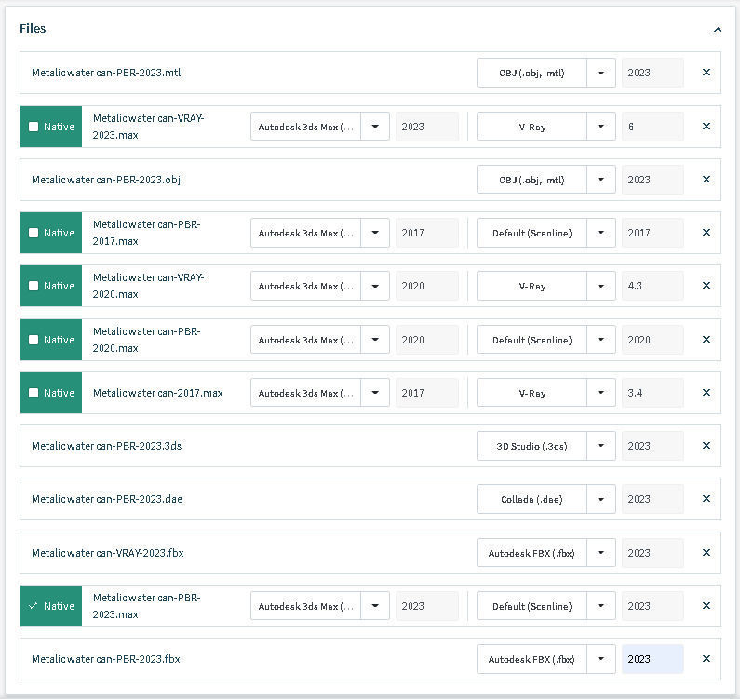This screenshot has height=700, width=740.
Task: Remove the Metalicwater can-PBR-2023.fbx file
Action: coord(706,659)
